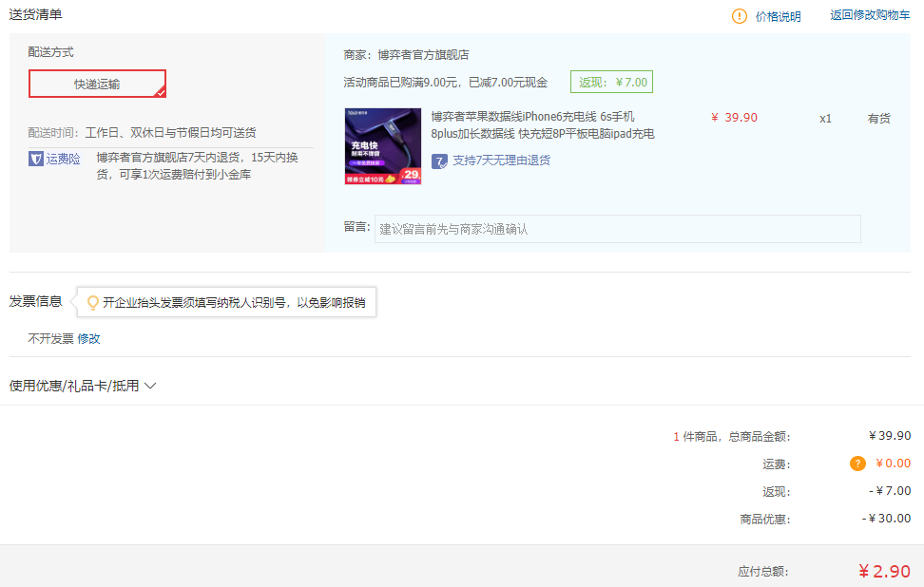Click the 活动商品已购满9.00元 promotion text
Screen dimensions: 924x587
coord(446,83)
